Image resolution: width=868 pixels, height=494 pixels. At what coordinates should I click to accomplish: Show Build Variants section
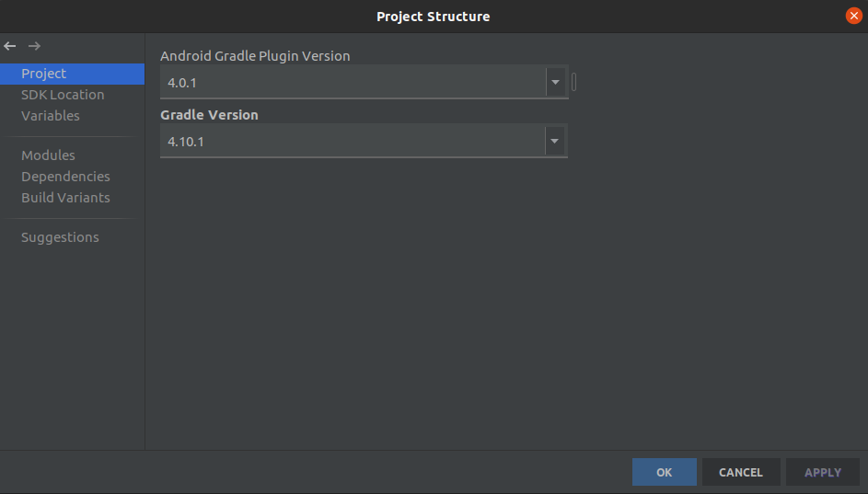click(x=65, y=198)
